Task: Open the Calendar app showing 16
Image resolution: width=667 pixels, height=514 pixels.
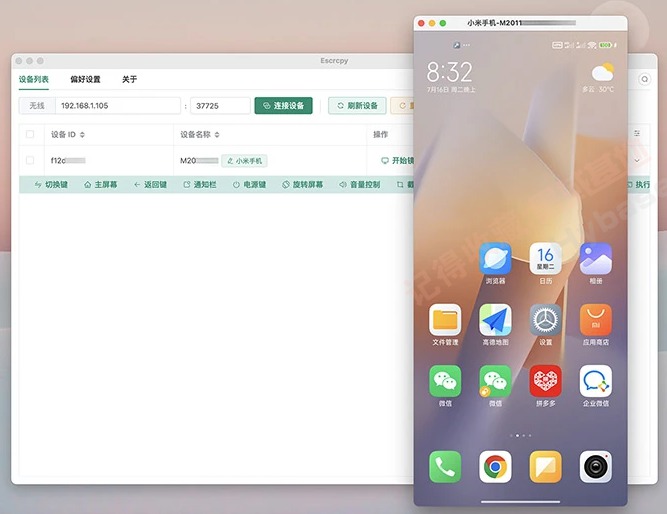Action: 545,259
